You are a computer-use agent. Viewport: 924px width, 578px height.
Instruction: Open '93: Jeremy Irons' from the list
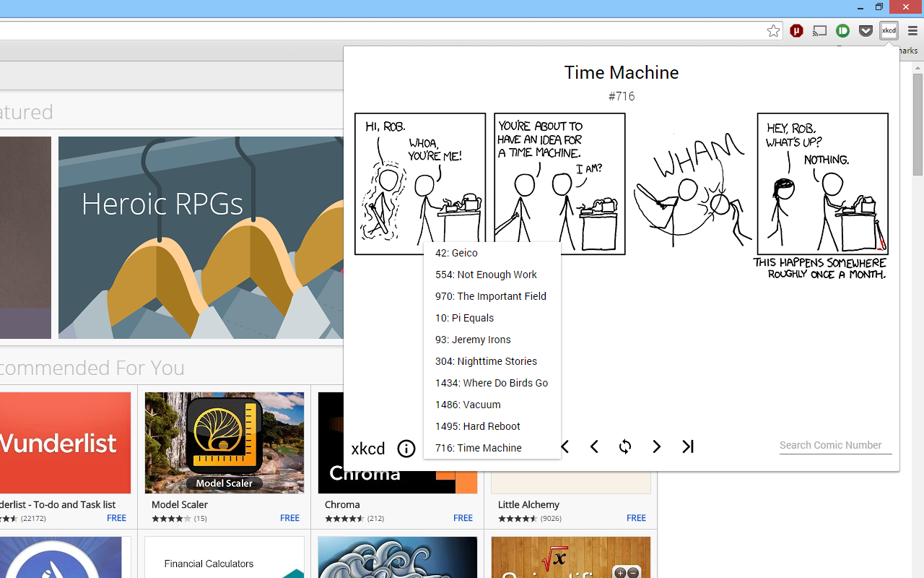pos(492,340)
